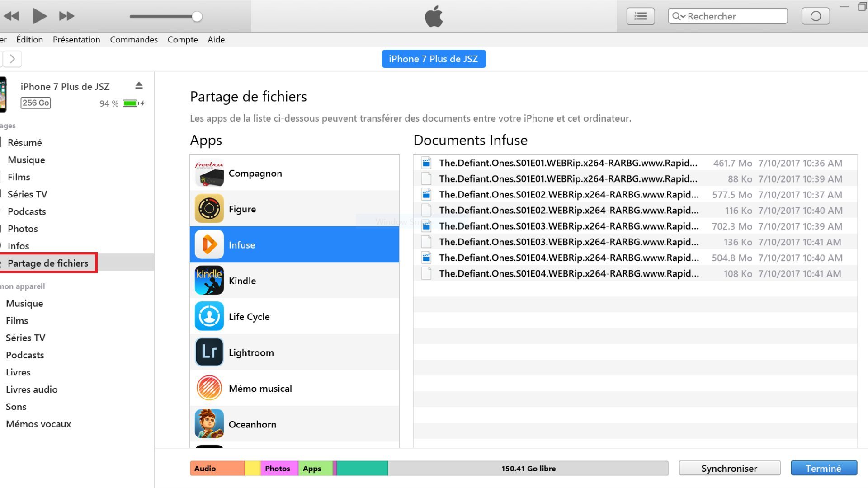
Task: Select the Mémo musical app icon
Action: [x=209, y=388]
